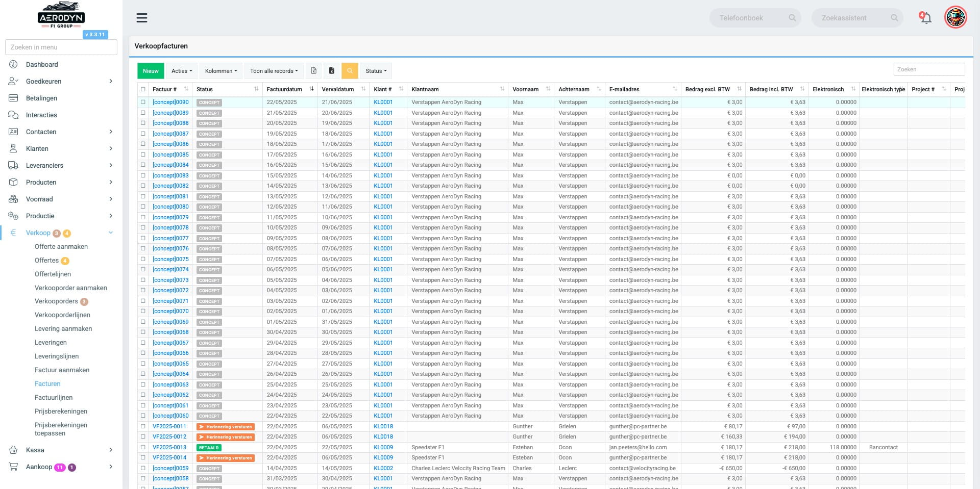Viewport: 980px width, 489px height.
Task: Click the BETAALD status badge
Action: (x=209, y=448)
